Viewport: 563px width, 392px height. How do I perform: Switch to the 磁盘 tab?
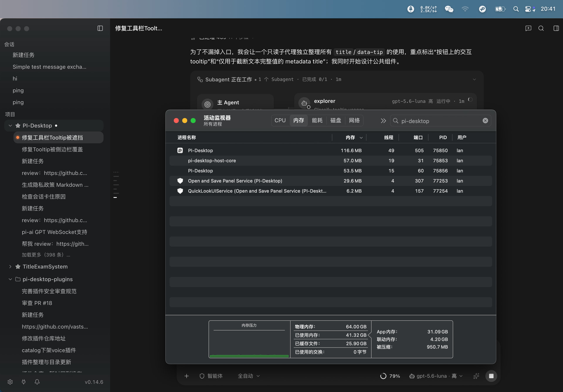pyautogui.click(x=336, y=120)
